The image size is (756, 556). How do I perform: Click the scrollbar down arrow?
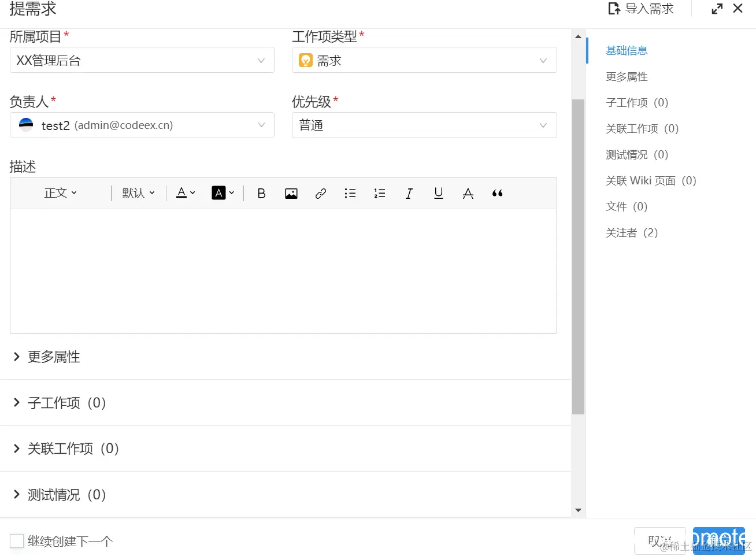pos(578,510)
